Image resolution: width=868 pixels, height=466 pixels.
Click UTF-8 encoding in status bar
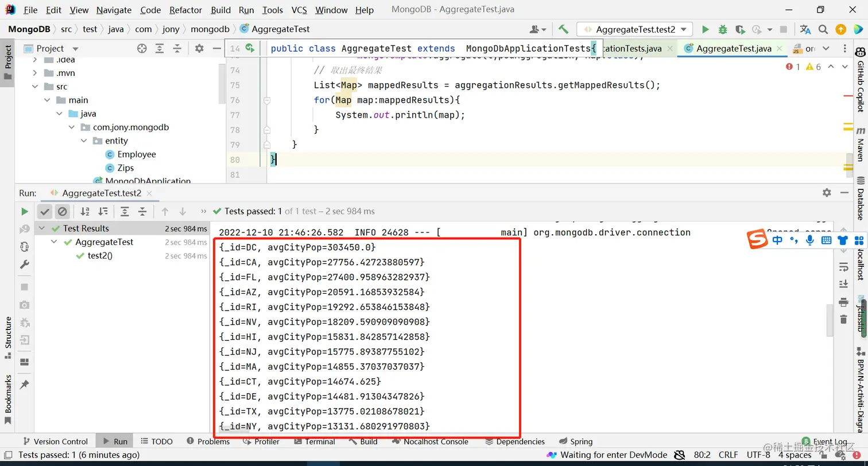tap(758, 455)
